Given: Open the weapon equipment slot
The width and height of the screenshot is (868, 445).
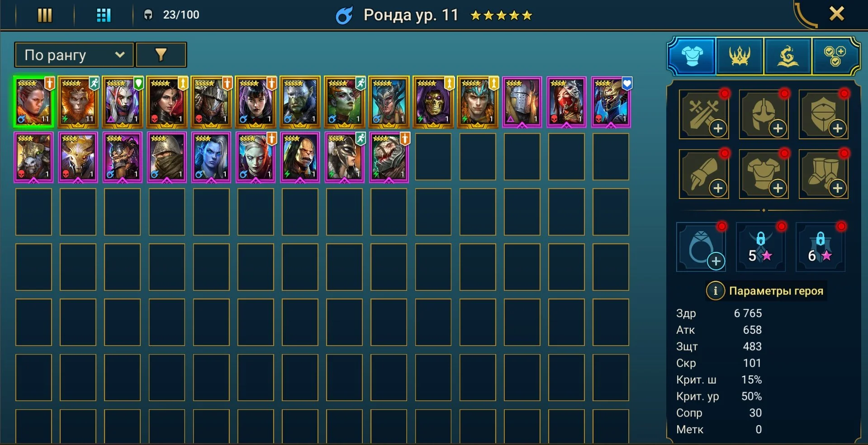Looking at the screenshot, I should pyautogui.click(x=704, y=114).
